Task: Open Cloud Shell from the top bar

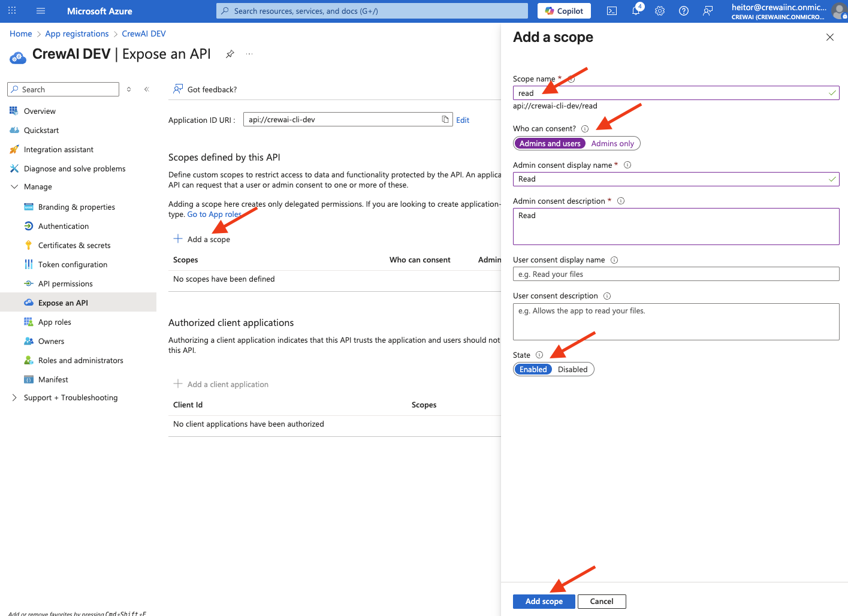Action: 611,11
